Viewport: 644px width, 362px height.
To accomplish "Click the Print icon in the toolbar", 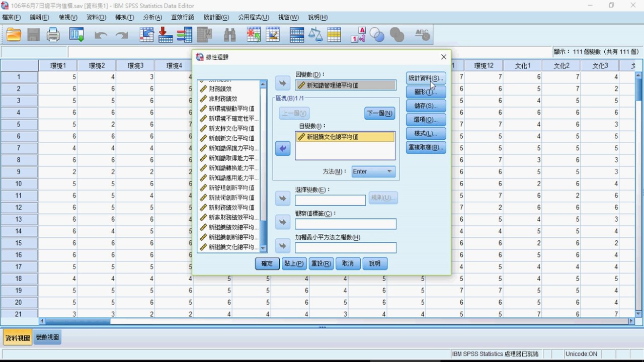I will pyautogui.click(x=53, y=35).
